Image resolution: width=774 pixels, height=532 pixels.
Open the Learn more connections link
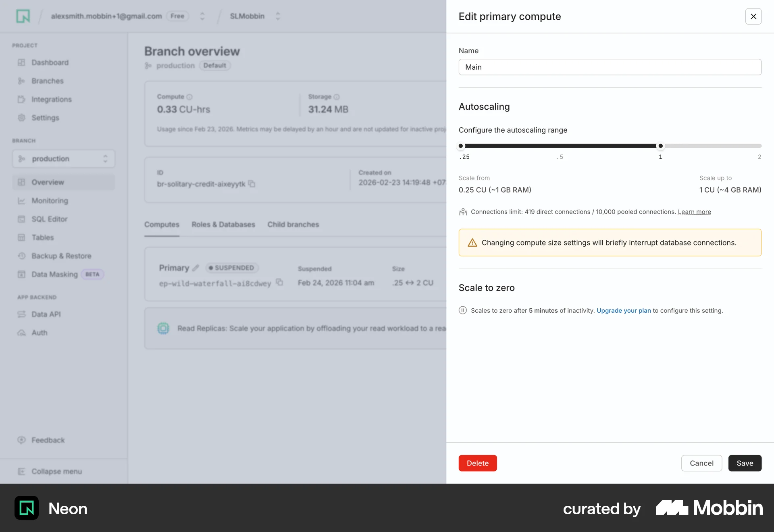coord(694,212)
